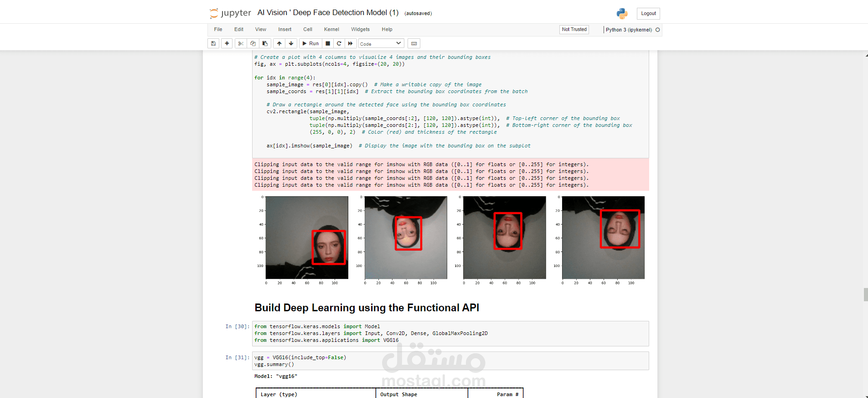Image resolution: width=868 pixels, height=398 pixels.
Task: Click the (autosaved) status text
Action: 418,13
